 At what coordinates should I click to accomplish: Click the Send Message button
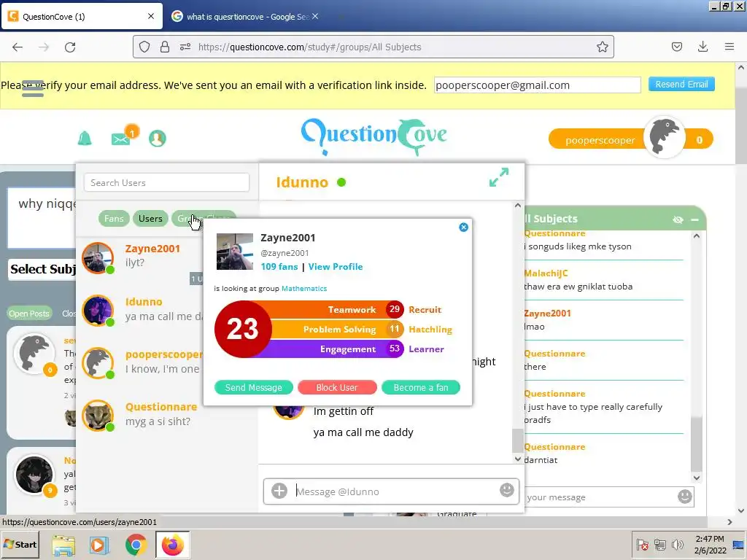tap(253, 388)
